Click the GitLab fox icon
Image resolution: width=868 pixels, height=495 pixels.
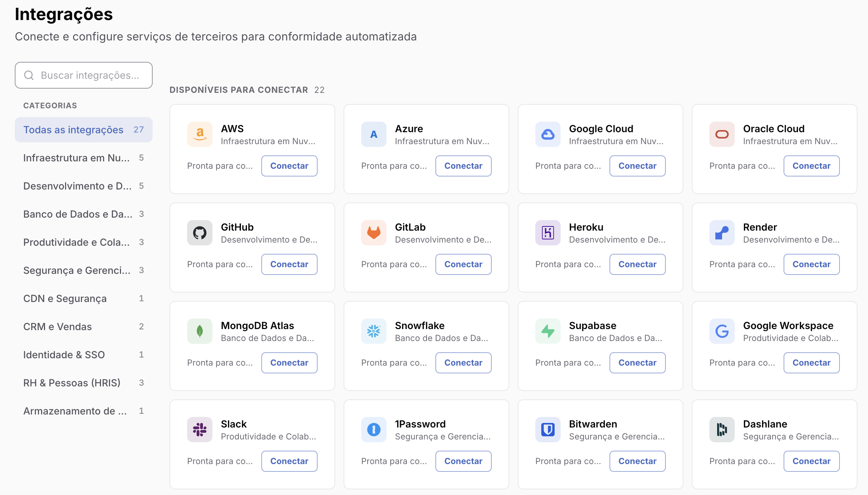pos(374,233)
